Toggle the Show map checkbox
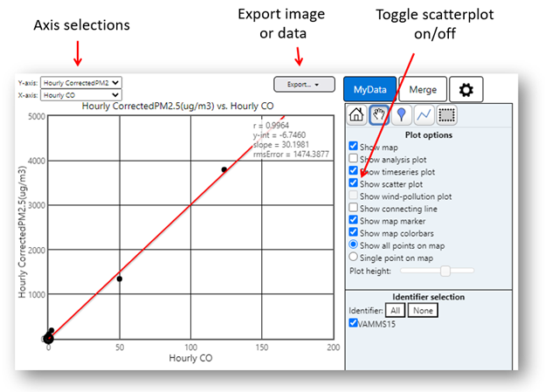 pos(353,147)
